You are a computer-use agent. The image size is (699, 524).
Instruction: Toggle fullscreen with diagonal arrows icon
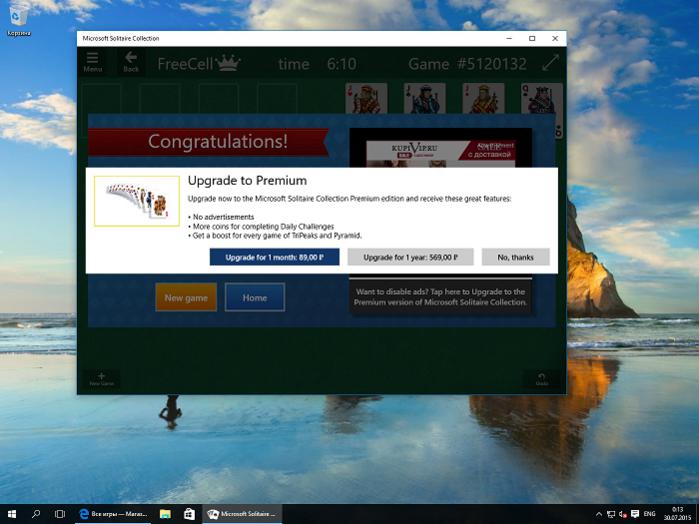click(x=551, y=62)
